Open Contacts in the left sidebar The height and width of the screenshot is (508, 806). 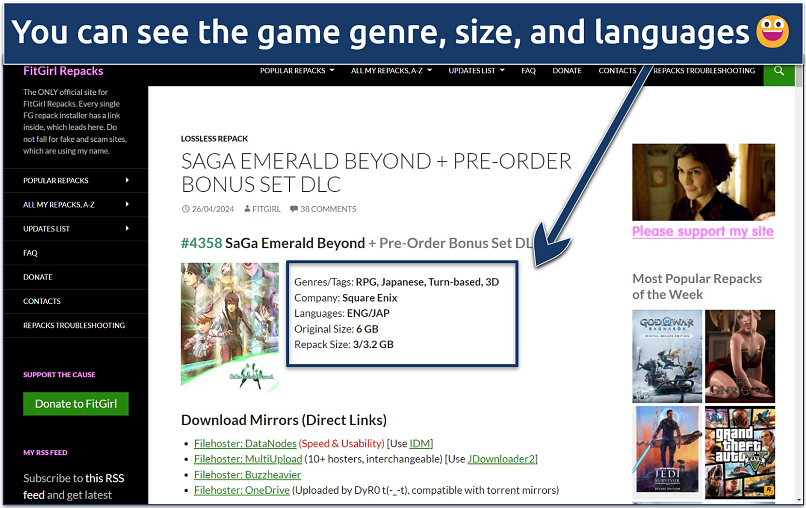(42, 301)
